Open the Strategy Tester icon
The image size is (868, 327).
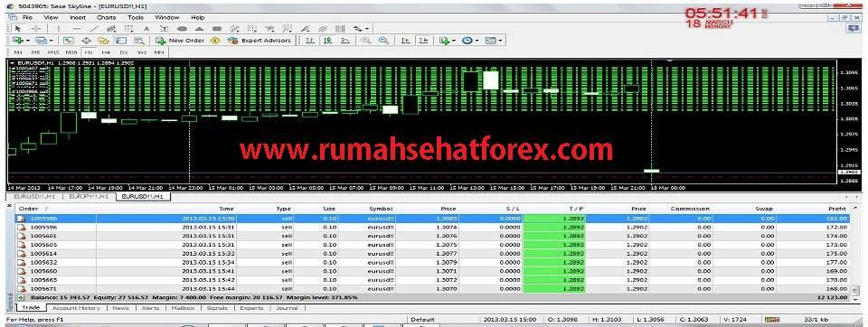pyautogui.click(x=139, y=41)
